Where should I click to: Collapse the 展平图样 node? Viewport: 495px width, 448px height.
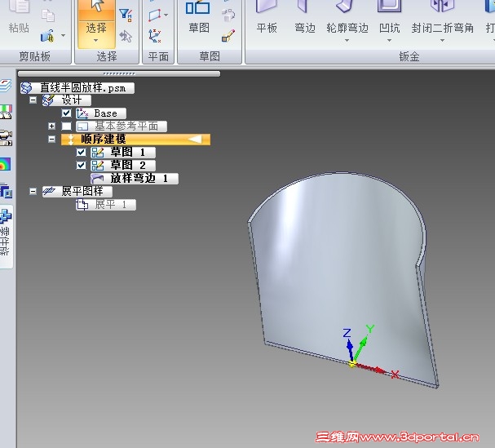point(33,192)
